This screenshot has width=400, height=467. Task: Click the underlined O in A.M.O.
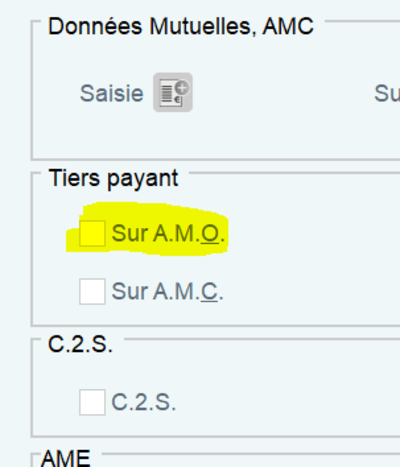[210, 233]
